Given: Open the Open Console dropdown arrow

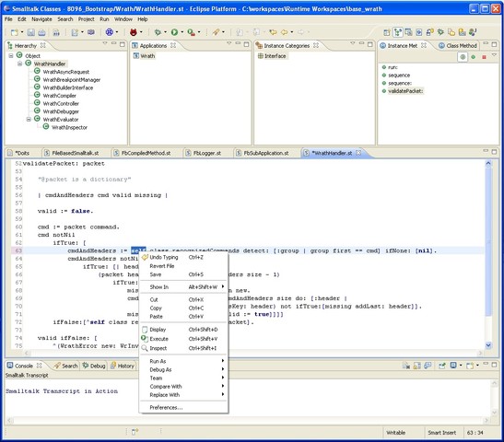Looking at the screenshot, I should (477, 366).
